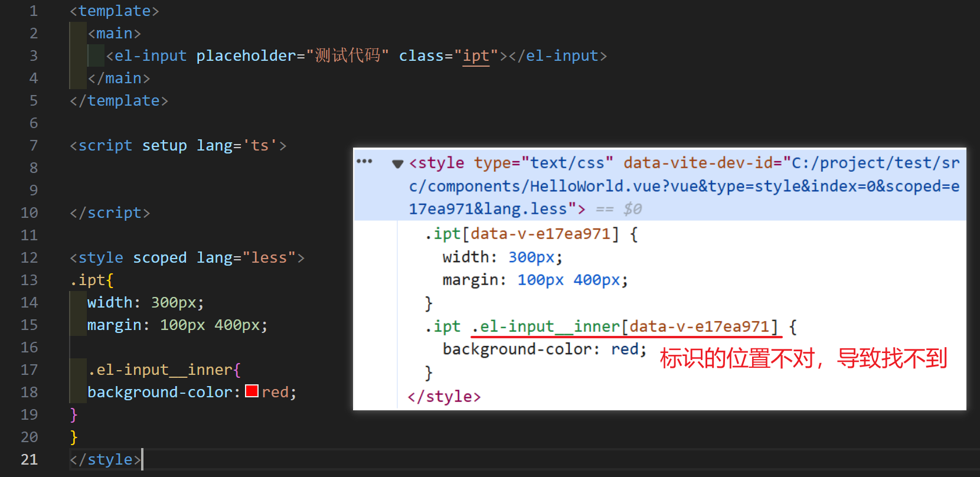Click type="text/css" in devtools style tag

click(543, 163)
